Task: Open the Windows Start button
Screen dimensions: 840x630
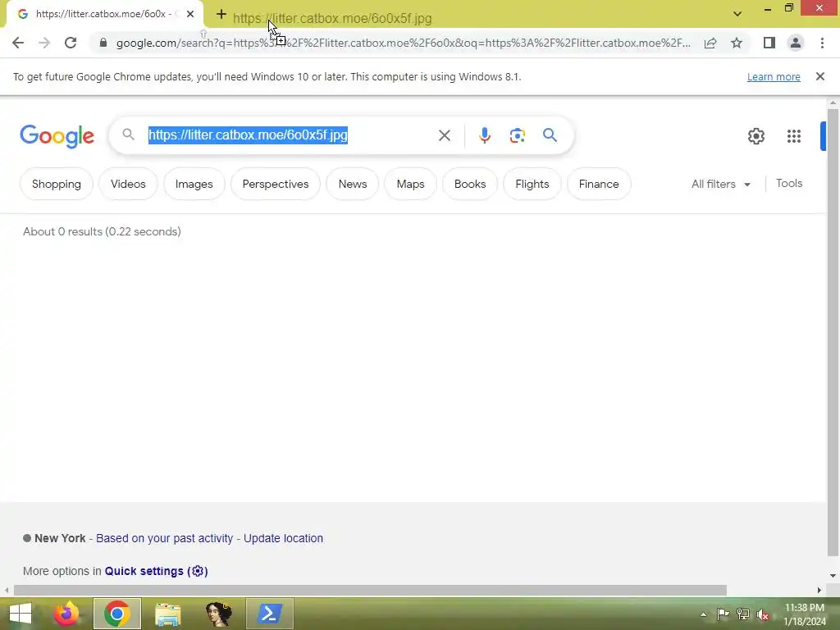Action: (21, 614)
